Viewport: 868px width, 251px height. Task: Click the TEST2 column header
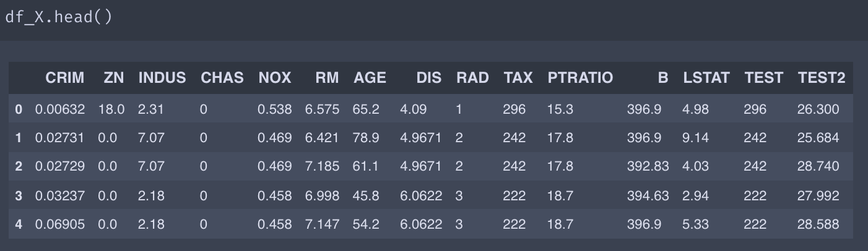pos(821,78)
